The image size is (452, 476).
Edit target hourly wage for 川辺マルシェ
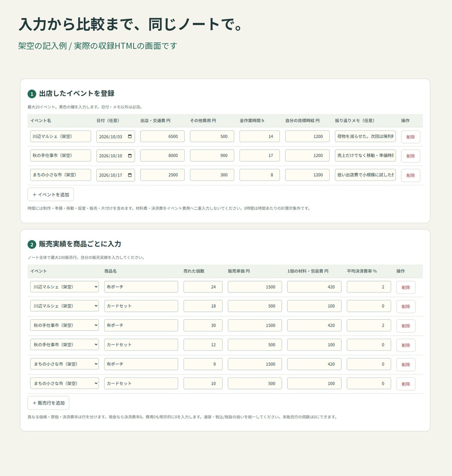click(307, 136)
